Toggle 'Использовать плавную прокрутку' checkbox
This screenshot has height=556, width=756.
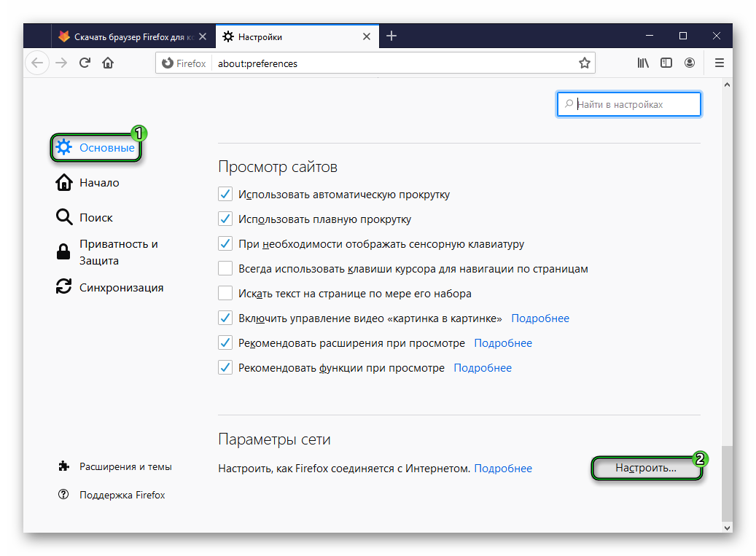tap(225, 219)
